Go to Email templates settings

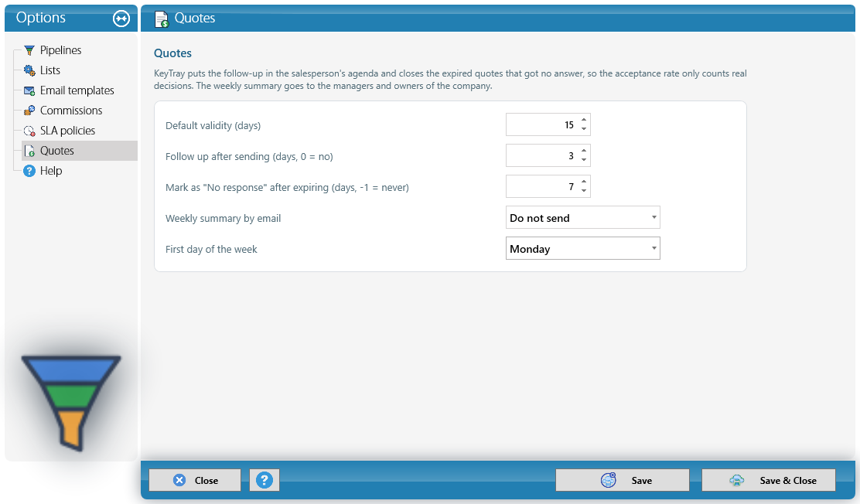pos(77,90)
